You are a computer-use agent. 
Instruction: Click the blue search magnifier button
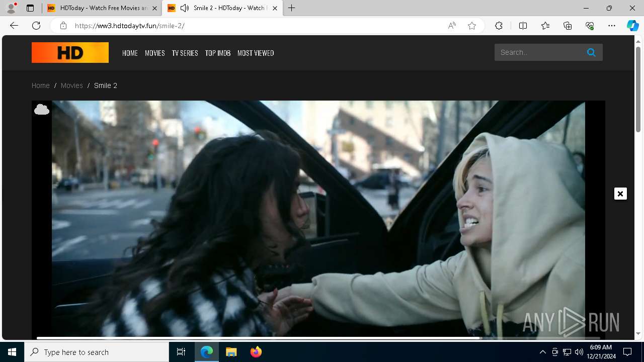(591, 52)
